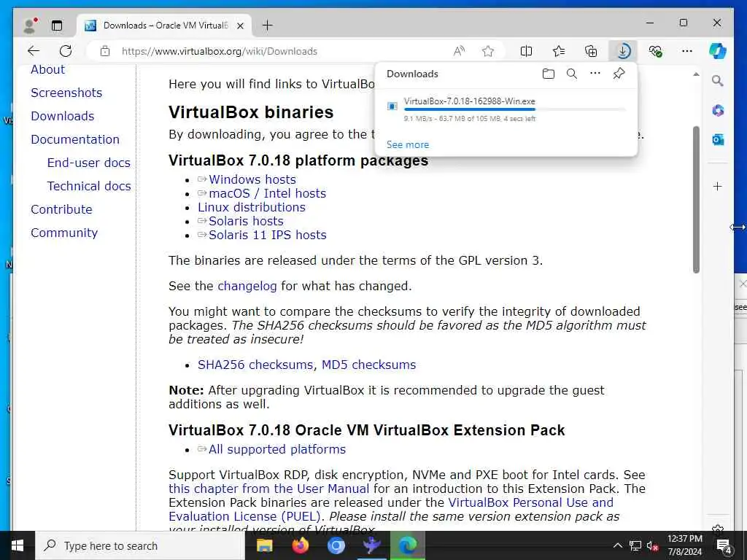The image size is (747, 560).
Task: Open File Explorer from taskbar
Action: (x=264, y=545)
